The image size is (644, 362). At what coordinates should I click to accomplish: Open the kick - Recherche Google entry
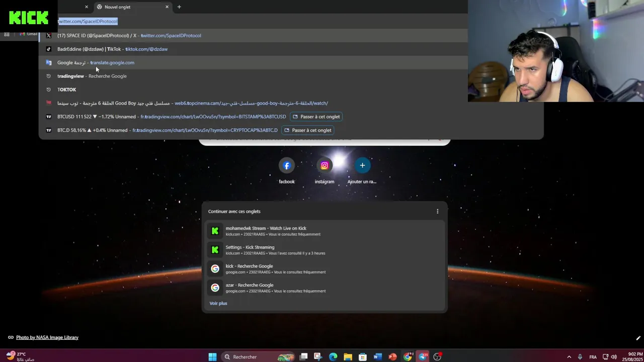(325, 269)
